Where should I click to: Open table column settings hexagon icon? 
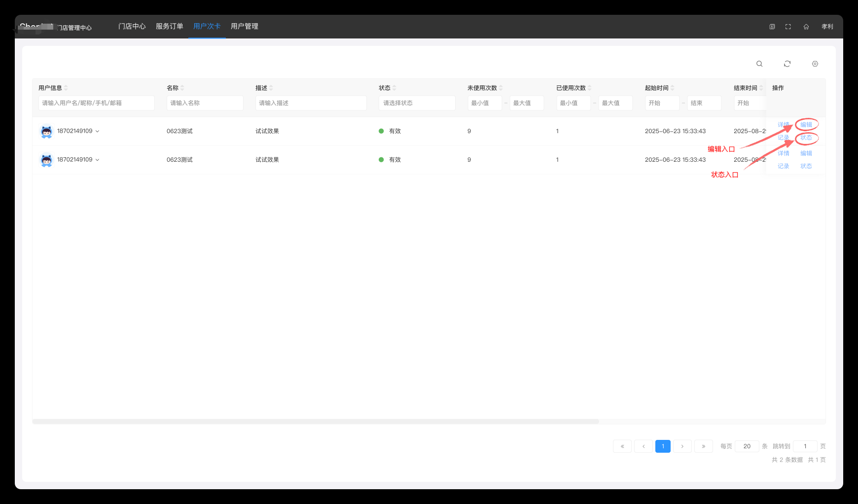[x=815, y=64]
